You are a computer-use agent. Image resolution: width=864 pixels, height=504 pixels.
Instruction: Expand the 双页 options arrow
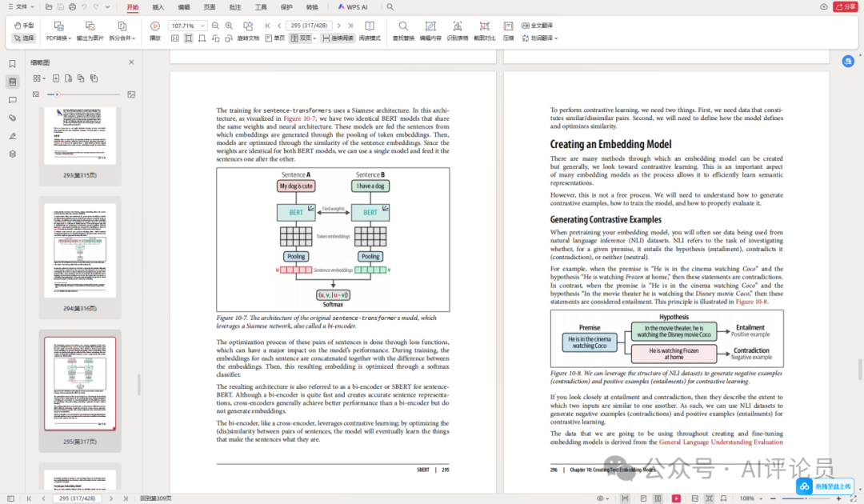pyautogui.click(x=314, y=38)
